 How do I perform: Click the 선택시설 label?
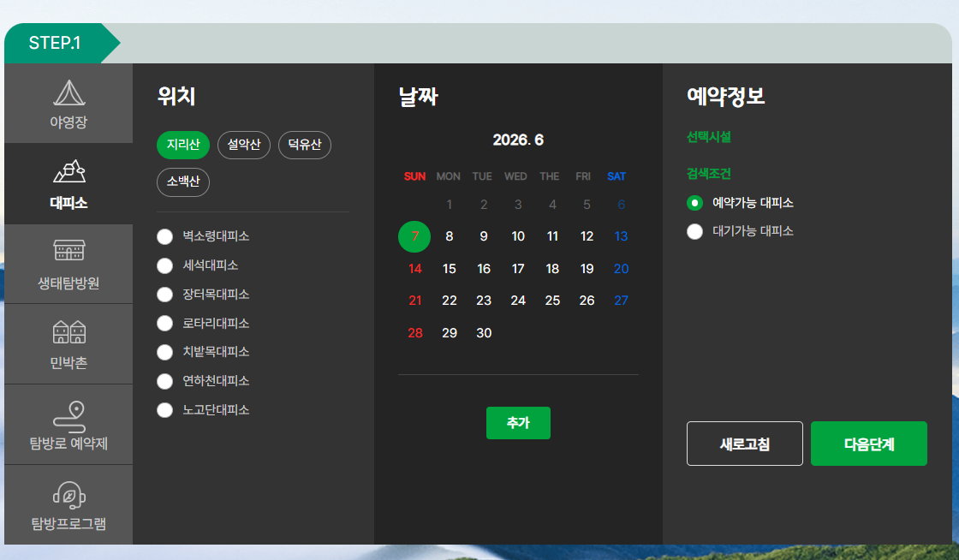point(709,137)
